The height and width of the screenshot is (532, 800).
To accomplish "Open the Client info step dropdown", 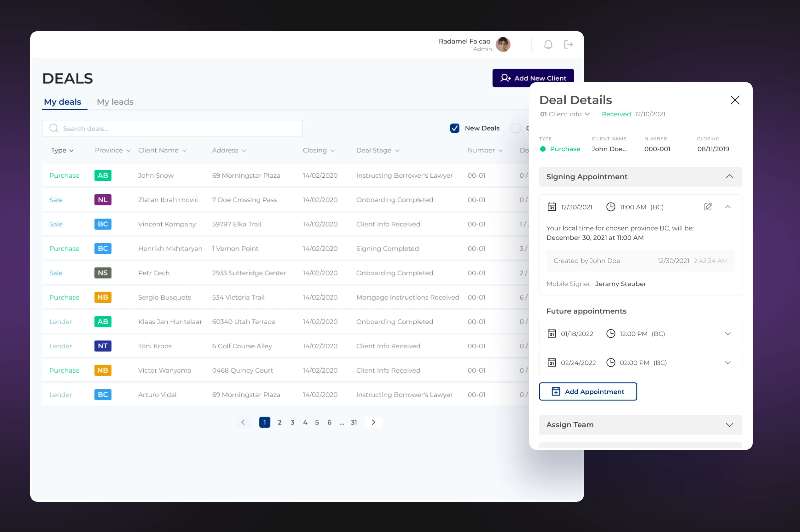I will pos(565,114).
